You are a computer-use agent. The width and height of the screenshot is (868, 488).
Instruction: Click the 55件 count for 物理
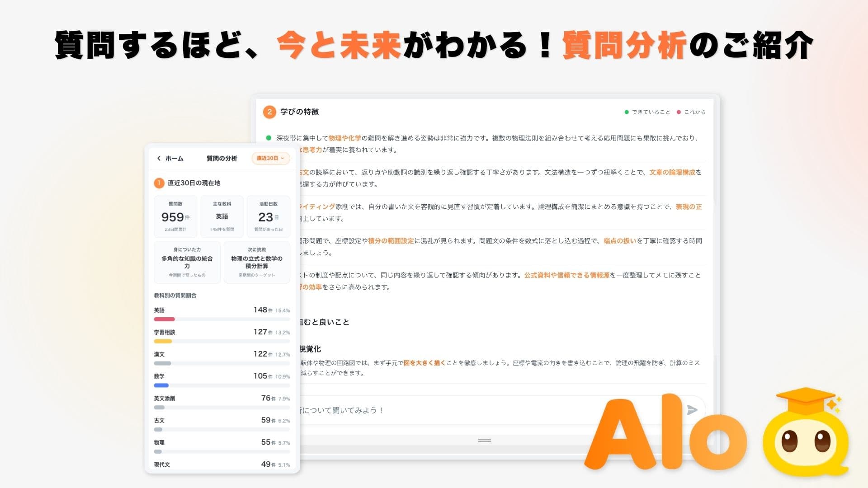[269, 442]
